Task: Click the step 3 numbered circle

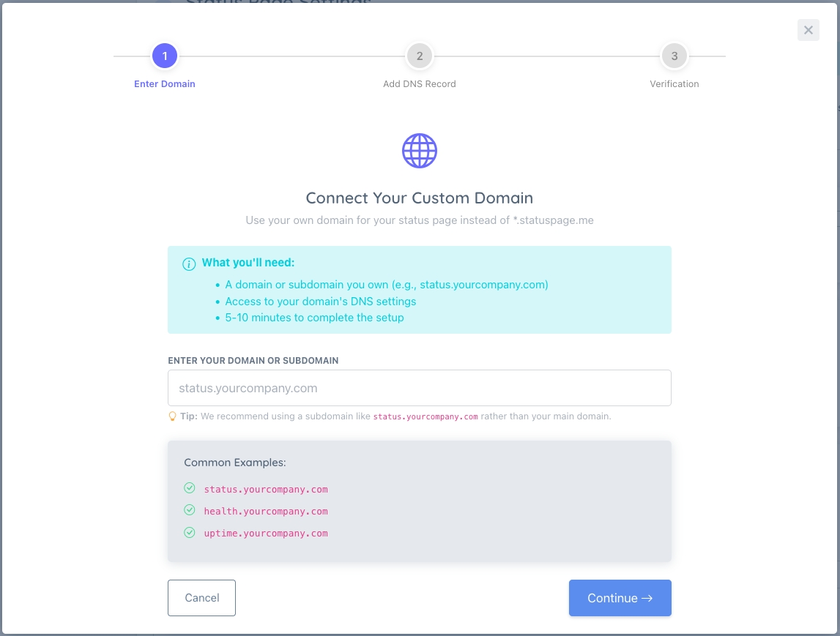Action: 674,56
